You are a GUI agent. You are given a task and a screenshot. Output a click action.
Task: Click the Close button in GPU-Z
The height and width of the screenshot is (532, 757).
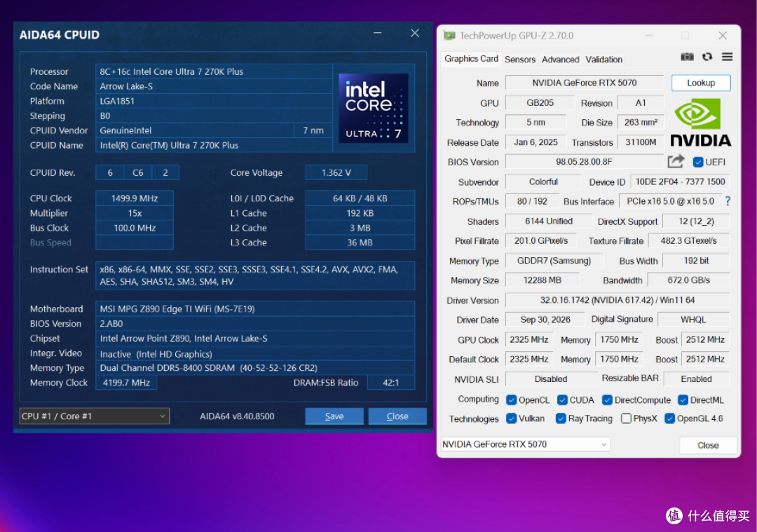point(708,445)
